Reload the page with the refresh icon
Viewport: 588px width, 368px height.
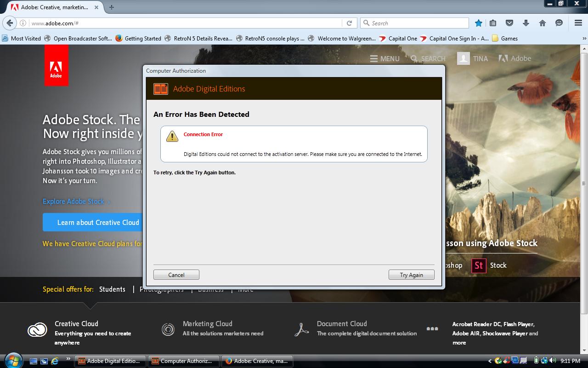click(349, 23)
